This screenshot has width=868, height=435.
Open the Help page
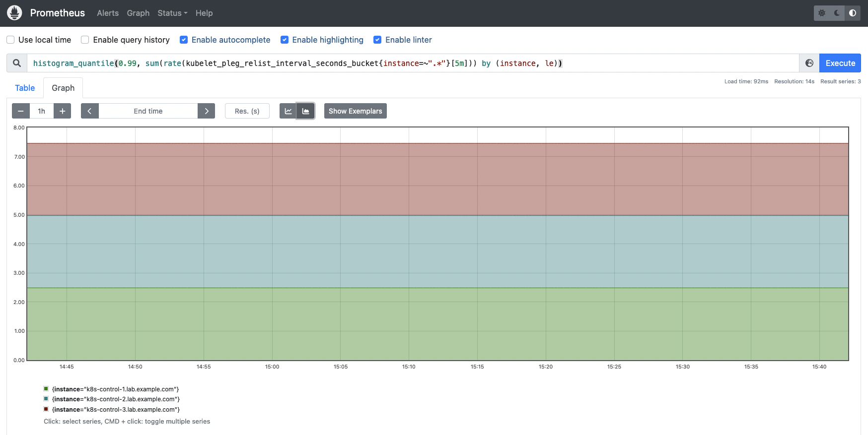[x=204, y=13]
